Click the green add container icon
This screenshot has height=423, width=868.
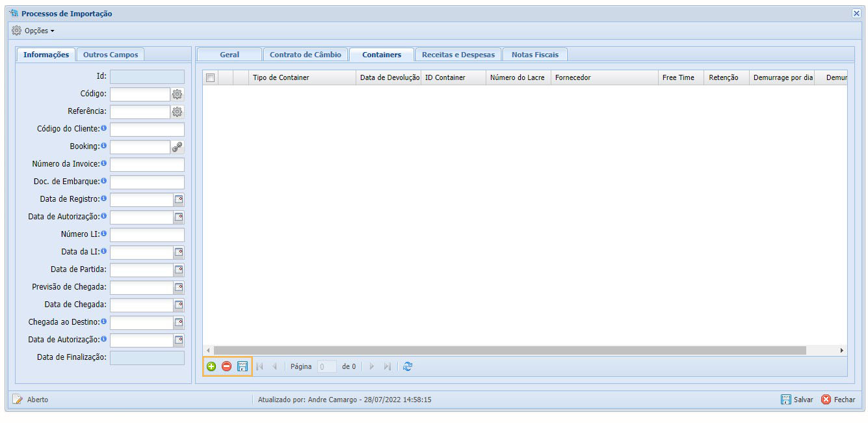[x=211, y=366]
